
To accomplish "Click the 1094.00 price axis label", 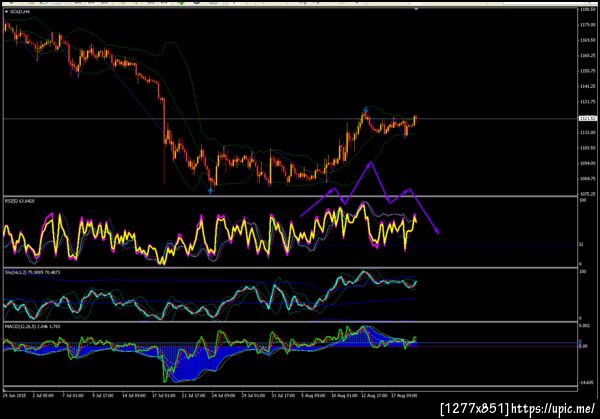I will pos(588,163).
